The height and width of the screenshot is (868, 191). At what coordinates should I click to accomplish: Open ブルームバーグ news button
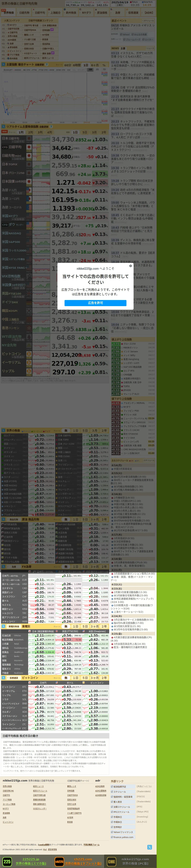click(x=132, y=39)
